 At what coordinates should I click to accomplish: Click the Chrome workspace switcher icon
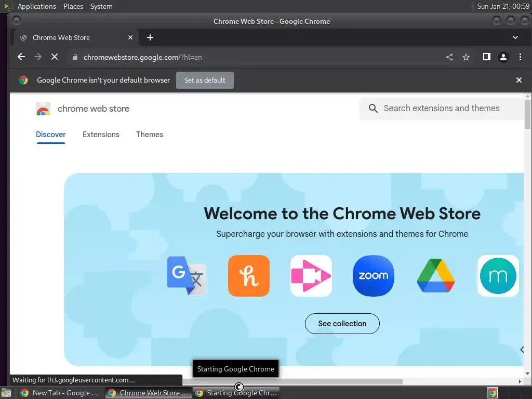(492, 393)
